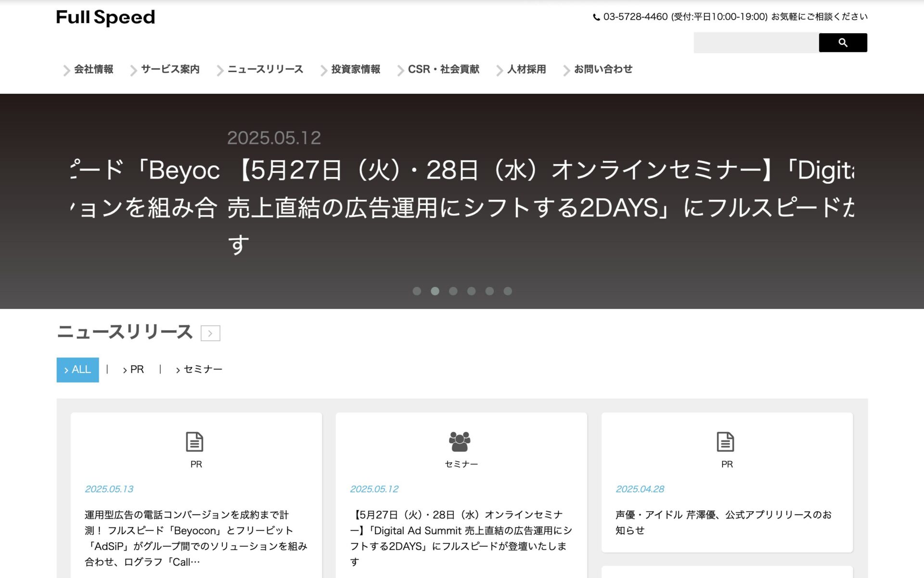Image resolution: width=924 pixels, height=578 pixels.
Task: Select the fourth carousel dot
Action: click(x=472, y=291)
